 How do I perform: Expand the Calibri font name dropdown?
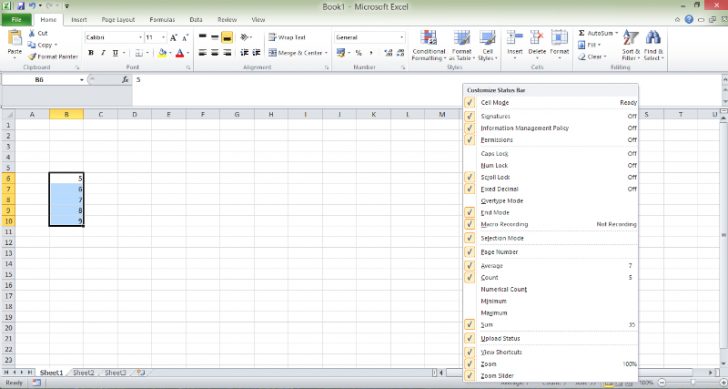click(x=140, y=37)
